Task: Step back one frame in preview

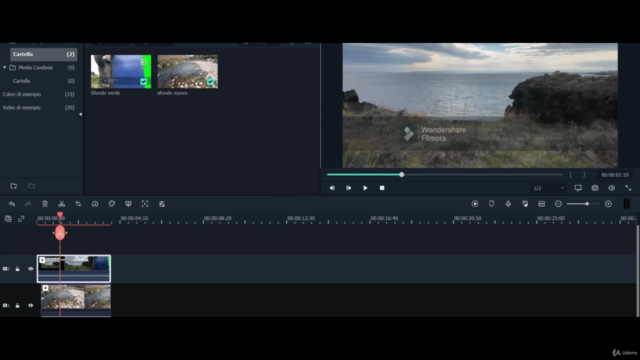Action: click(332, 188)
